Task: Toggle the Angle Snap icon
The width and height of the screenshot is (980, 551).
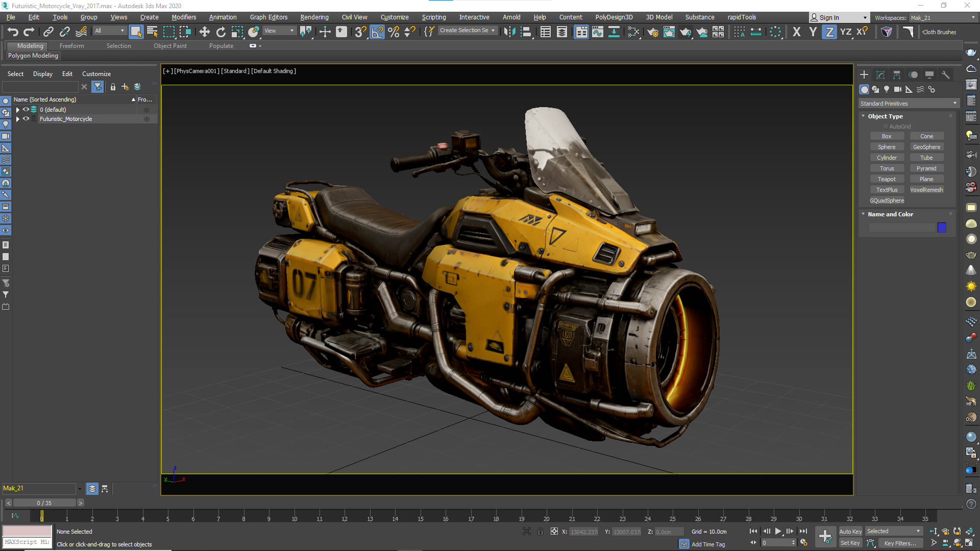Action: (377, 32)
